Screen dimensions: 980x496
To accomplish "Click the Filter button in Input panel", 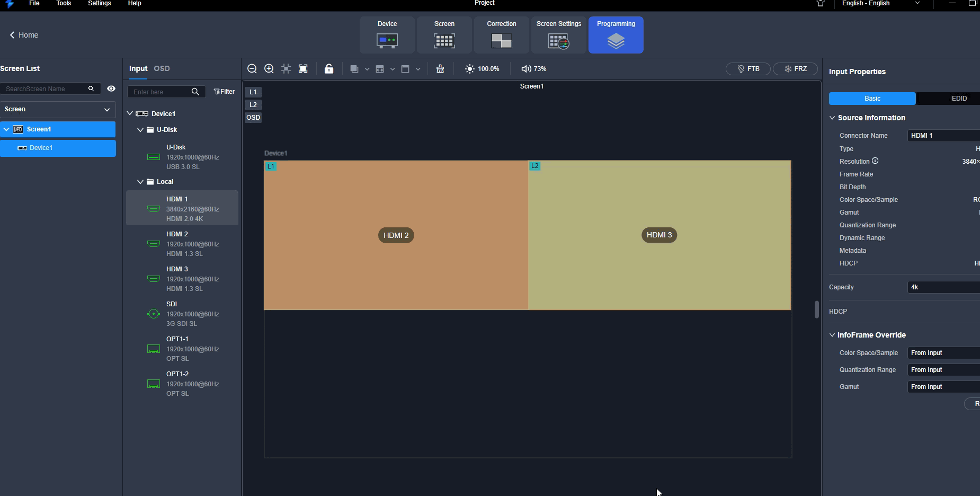I will (x=224, y=92).
